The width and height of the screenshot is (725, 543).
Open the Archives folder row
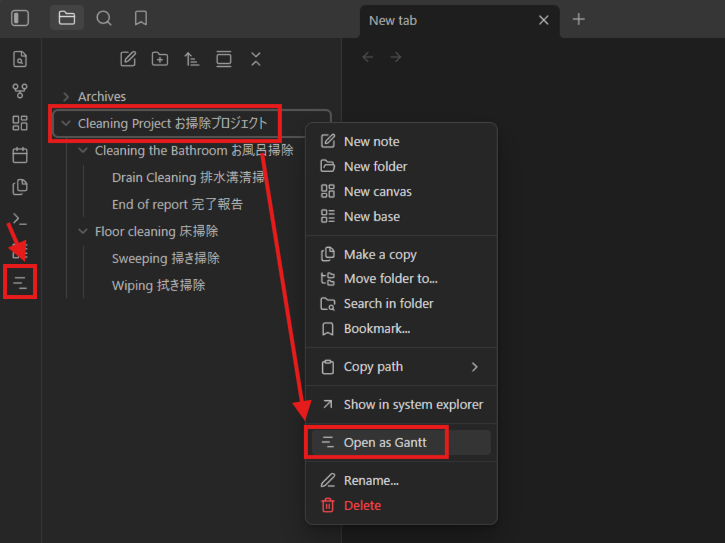click(x=192, y=97)
